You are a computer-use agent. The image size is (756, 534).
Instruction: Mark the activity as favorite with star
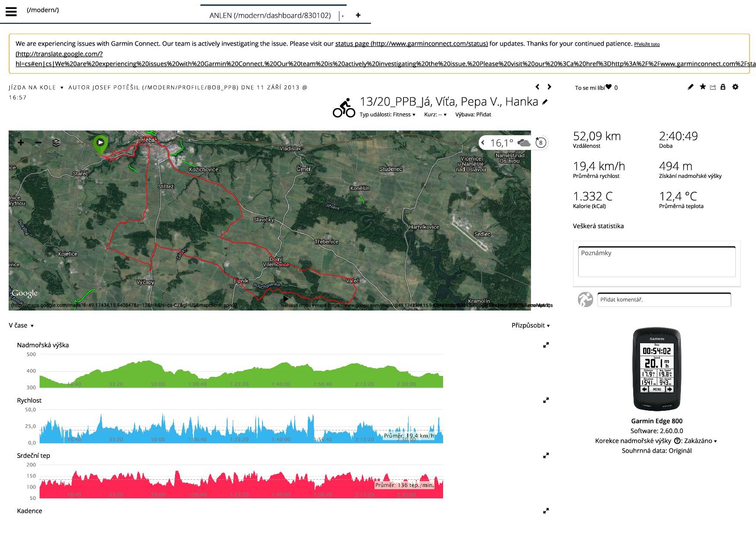(703, 87)
